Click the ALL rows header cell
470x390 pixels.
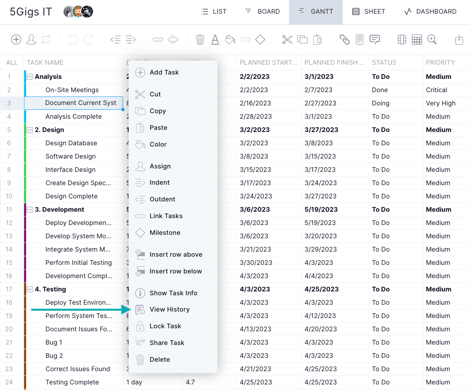12,62
